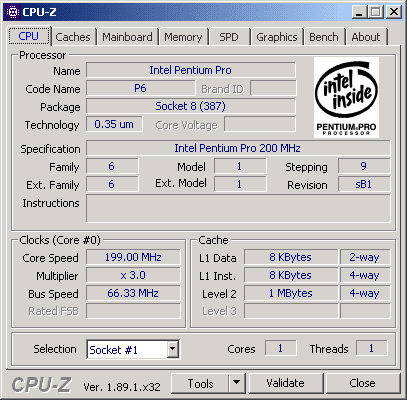Click the Level 2 4-way associativity
This screenshot has height=400, width=407.
click(365, 293)
